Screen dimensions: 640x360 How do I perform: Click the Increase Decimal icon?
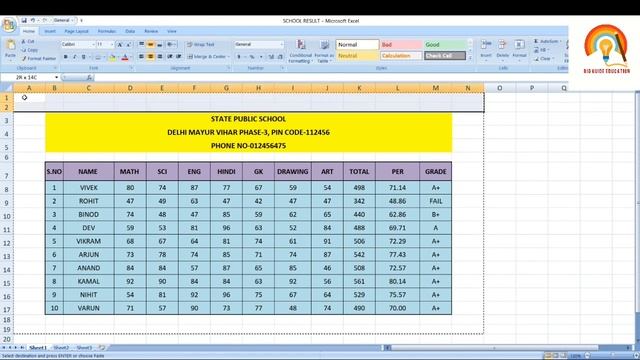pos(271,57)
